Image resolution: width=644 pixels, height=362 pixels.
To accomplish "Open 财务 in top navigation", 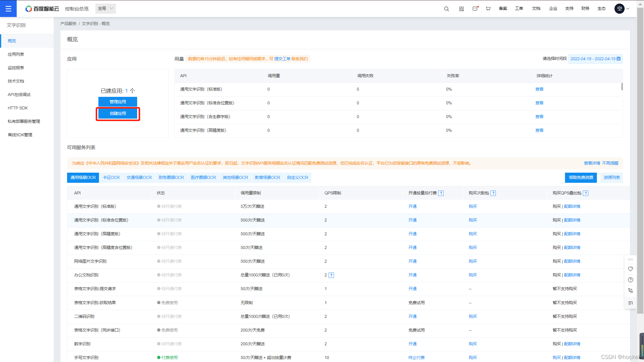I will [x=585, y=9].
